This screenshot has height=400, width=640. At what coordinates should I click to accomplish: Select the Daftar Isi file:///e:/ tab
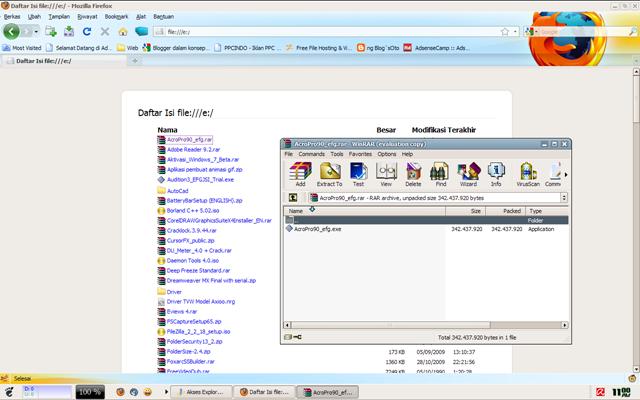(65, 61)
